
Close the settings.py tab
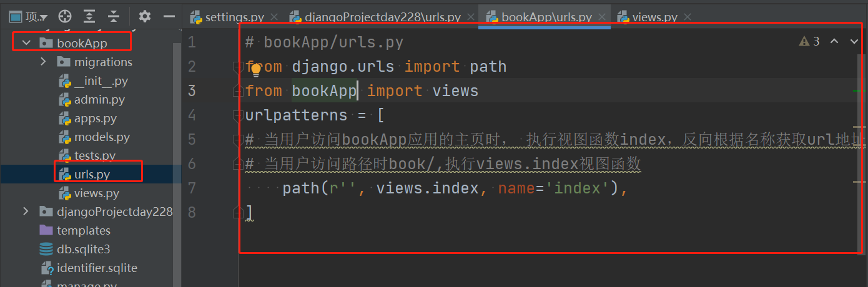(x=275, y=17)
